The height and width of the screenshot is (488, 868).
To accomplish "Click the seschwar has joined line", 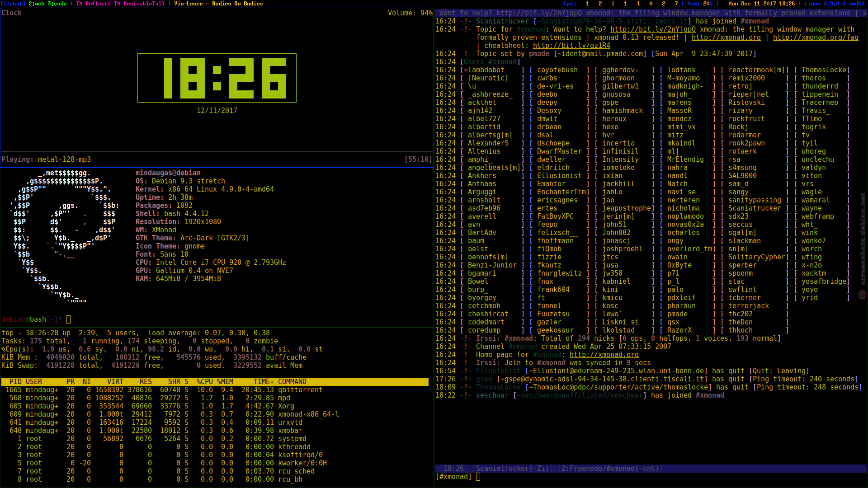I will (x=580, y=395).
